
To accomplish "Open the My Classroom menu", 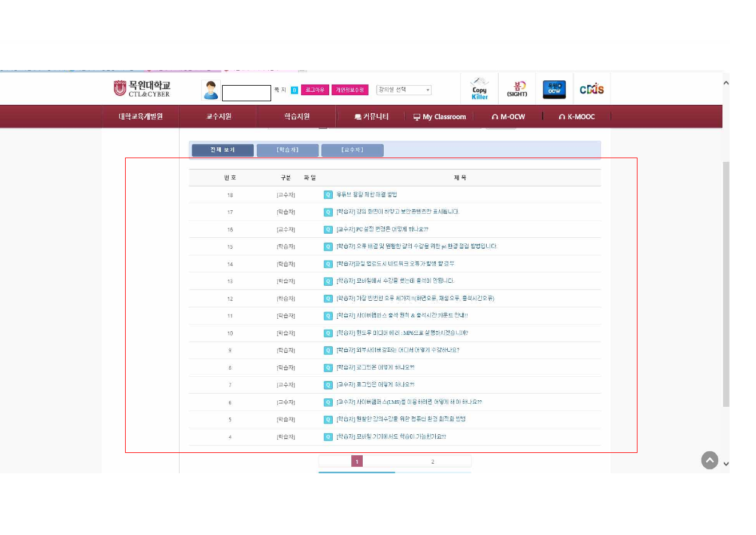I will tap(439, 117).
